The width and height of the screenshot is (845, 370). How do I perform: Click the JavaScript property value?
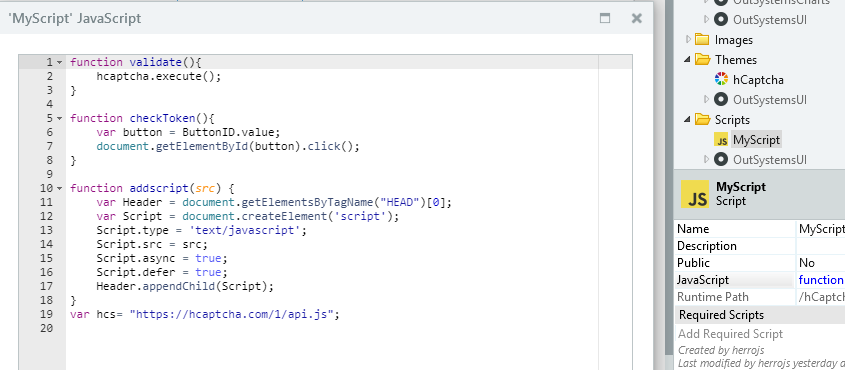[x=821, y=280]
